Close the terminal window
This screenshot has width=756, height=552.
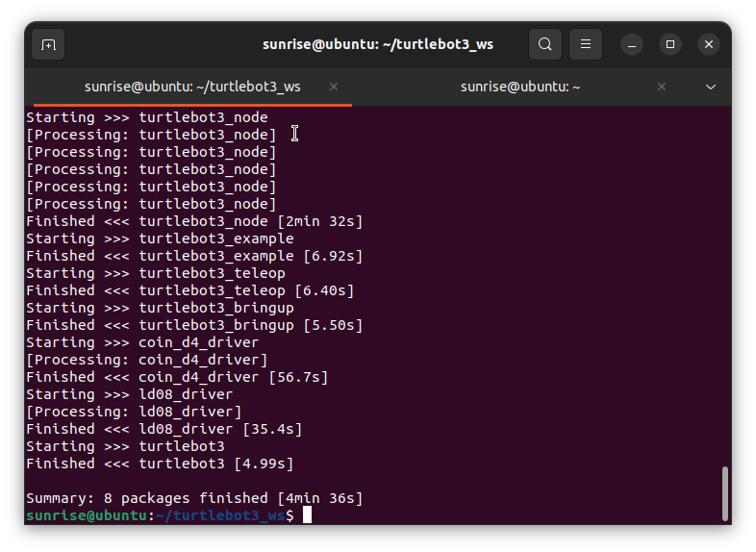[709, 44]
